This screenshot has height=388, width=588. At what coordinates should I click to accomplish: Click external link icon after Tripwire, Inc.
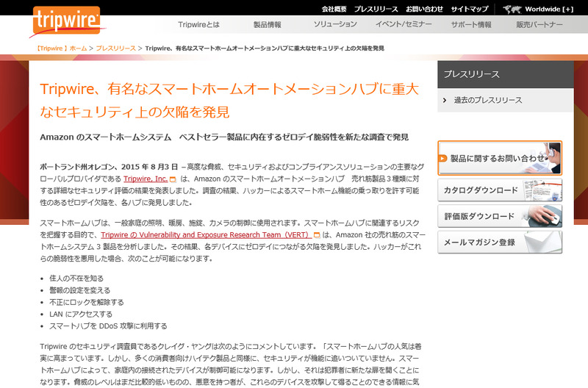point(173,179)
